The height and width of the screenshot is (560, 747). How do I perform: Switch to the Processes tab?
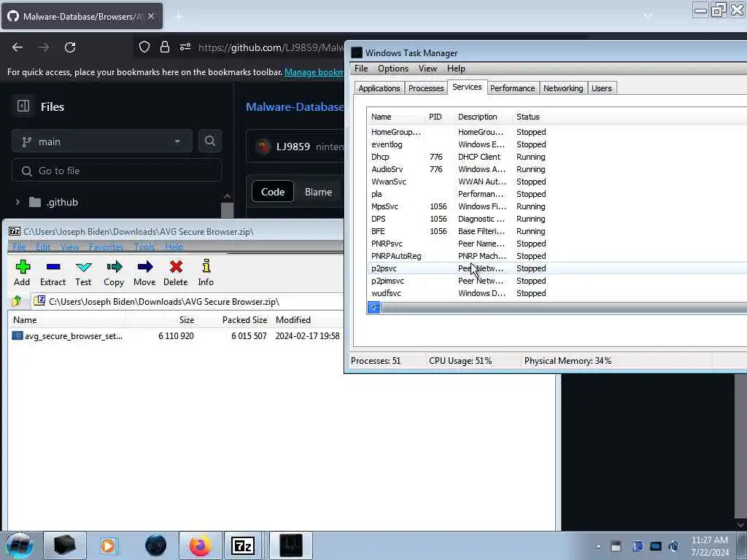(x=426, y=88)
